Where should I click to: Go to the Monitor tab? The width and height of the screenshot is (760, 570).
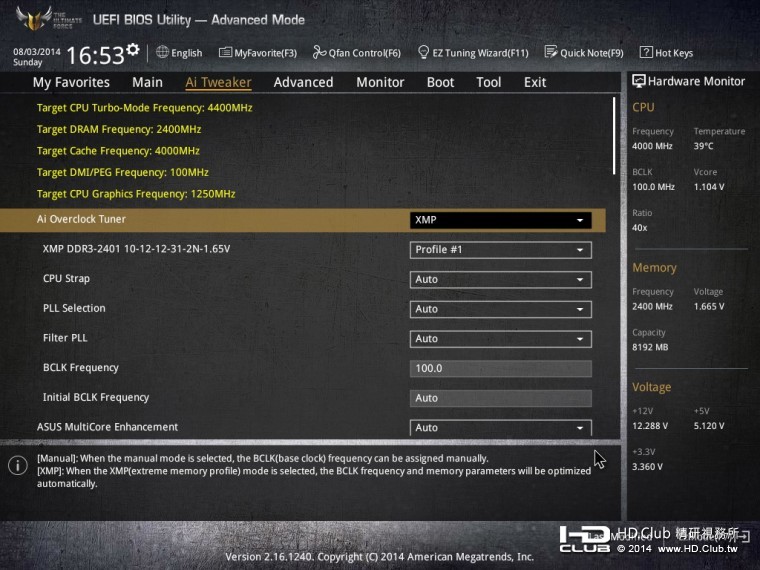[x=380, y=82]
